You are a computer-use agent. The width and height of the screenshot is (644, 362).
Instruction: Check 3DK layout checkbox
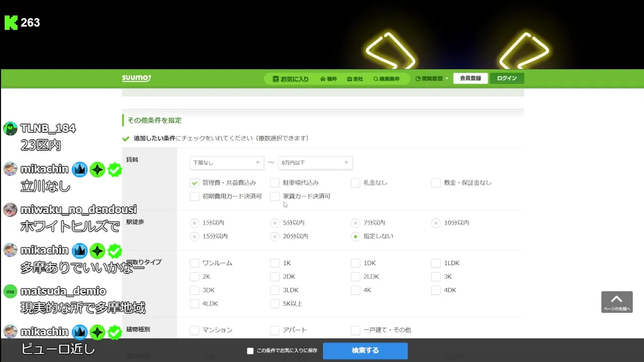click(x=195, y=291)
